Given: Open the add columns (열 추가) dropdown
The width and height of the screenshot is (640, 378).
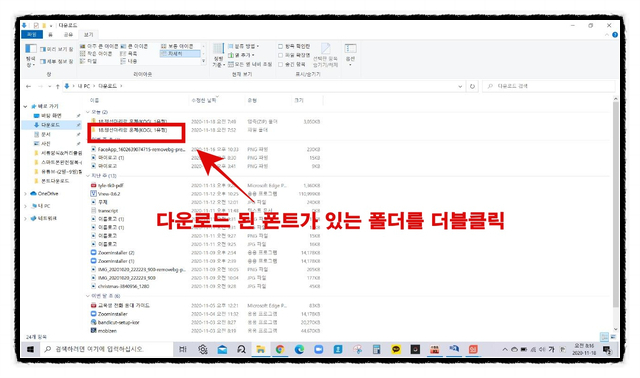Looking at the screenshot, I should (241, 55).
